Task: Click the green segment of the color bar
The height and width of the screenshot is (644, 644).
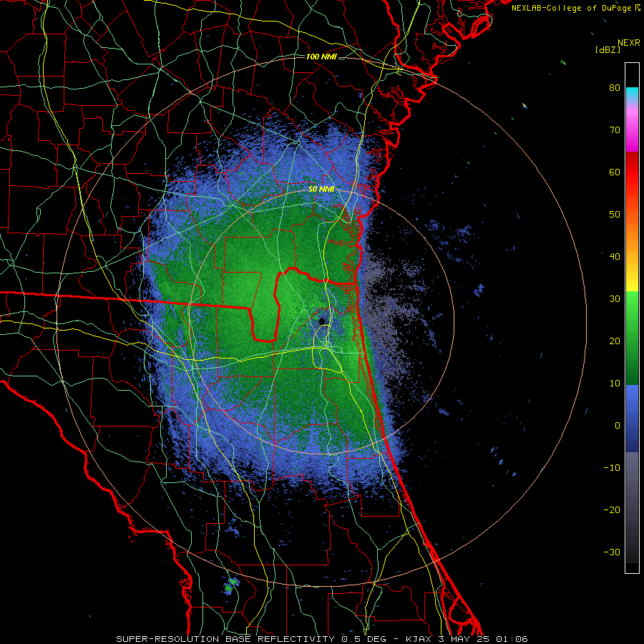Action: pyautogui.click(x=632, y=338)
